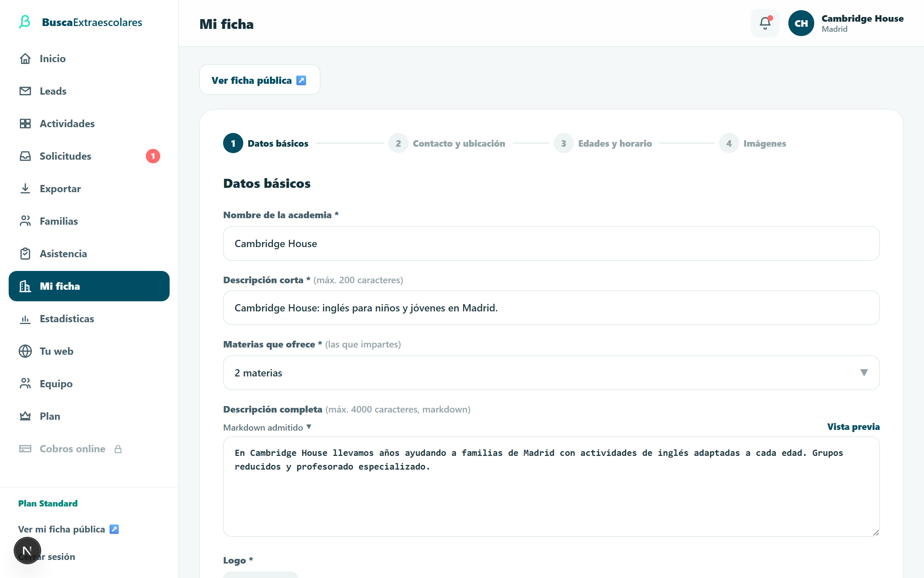Click the Ver ficha pública button
The width and height of the screenshot is (924, 578).
coord(260,80)
